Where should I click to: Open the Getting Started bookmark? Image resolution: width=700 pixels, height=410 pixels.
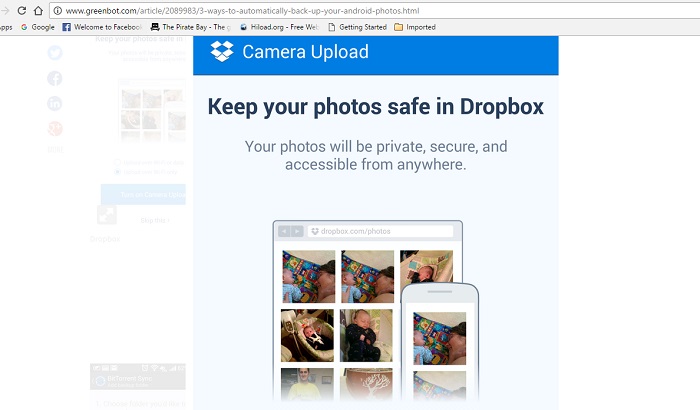[x=358, y=27]
